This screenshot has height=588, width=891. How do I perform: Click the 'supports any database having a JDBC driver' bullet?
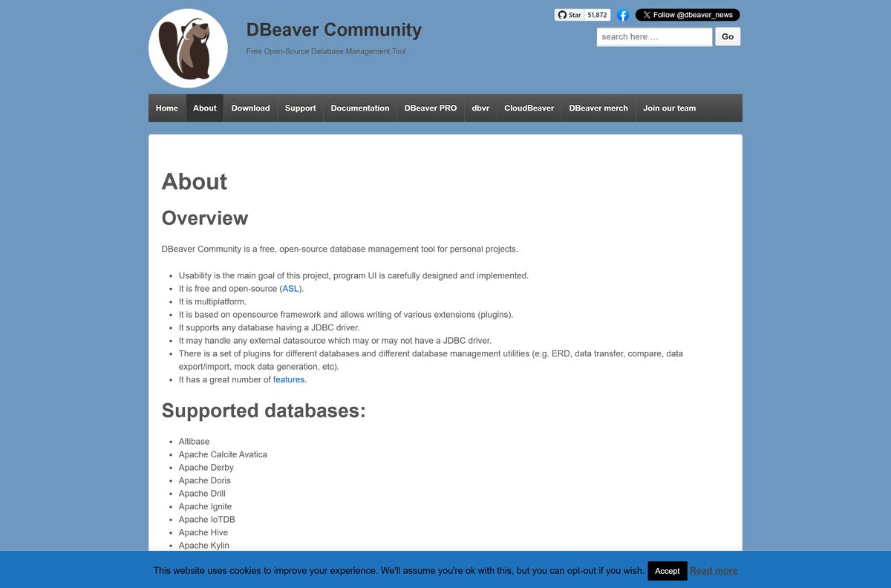270,327
